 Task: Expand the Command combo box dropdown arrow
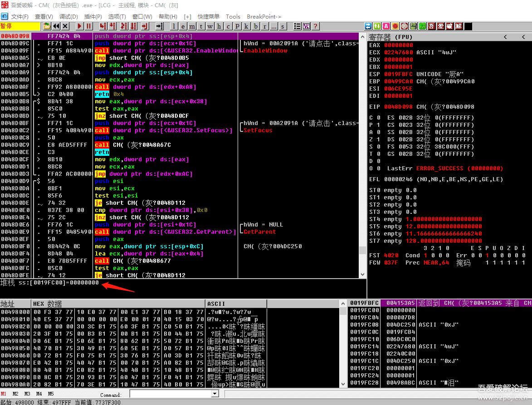coord(215,394)
